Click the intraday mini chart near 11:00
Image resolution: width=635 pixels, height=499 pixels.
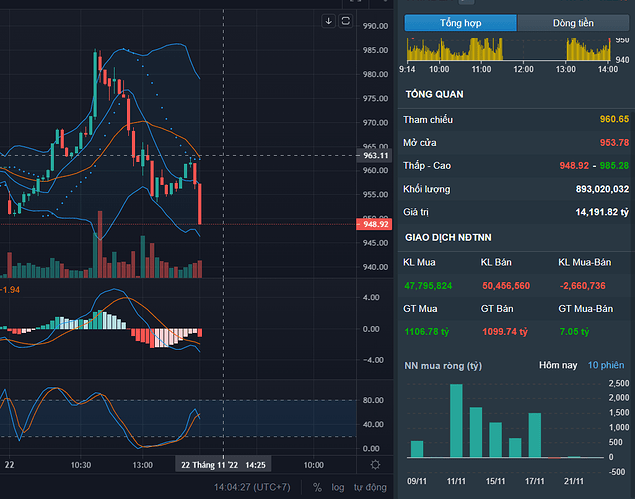[481, 50]
